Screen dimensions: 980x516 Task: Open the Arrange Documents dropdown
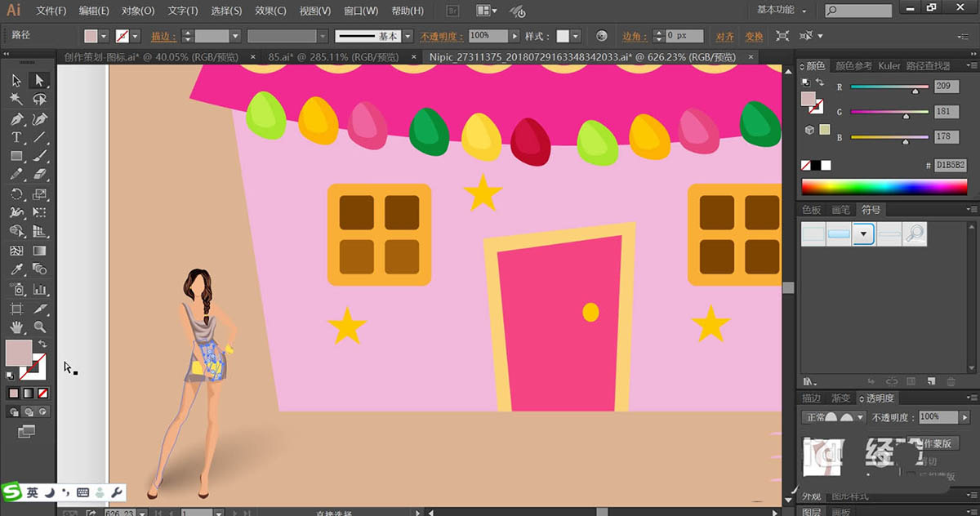pyautogui.click(x=486, y=11)
